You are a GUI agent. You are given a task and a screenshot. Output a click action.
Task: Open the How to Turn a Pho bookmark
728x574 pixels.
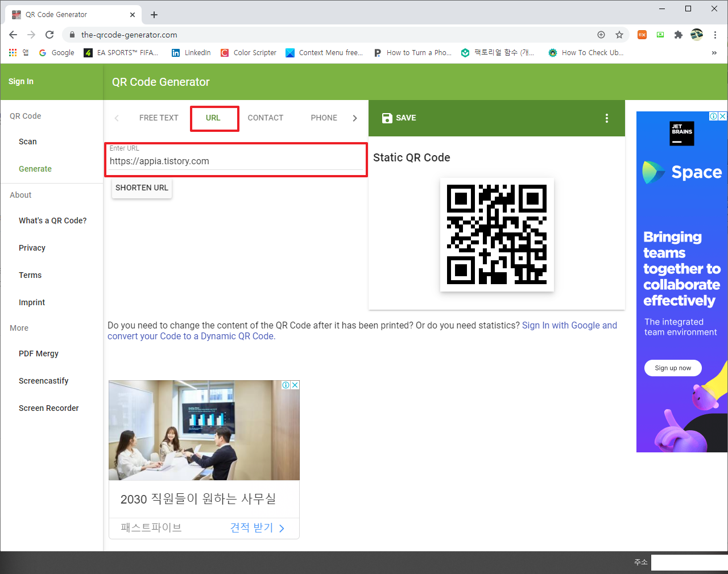413,52
